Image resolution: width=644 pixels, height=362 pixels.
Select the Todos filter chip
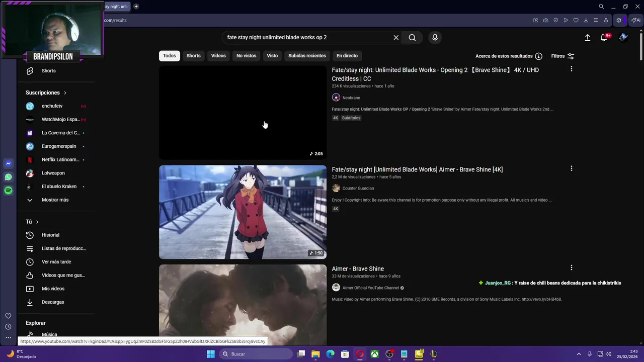tap(170, 56)
